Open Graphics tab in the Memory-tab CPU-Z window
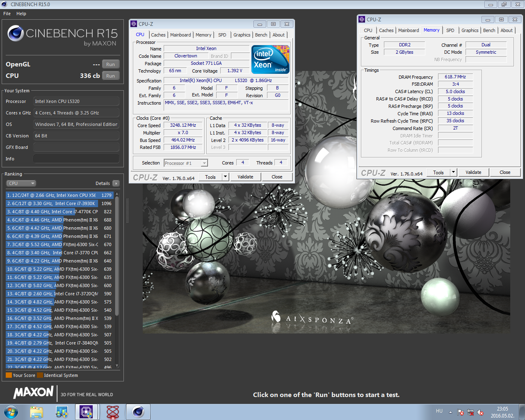Viewport: 525px width, 420px height. 470,30
